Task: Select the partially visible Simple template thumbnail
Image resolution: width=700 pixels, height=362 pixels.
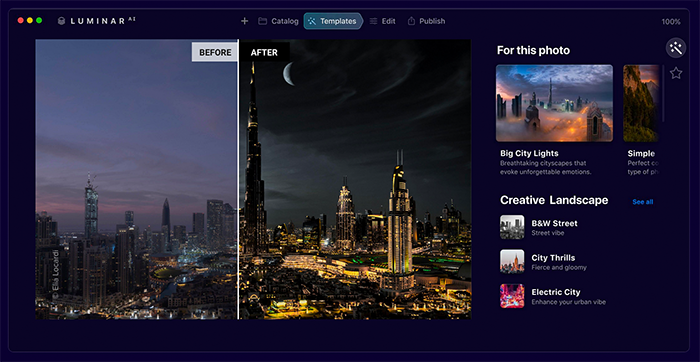Action: click(641, 103)
